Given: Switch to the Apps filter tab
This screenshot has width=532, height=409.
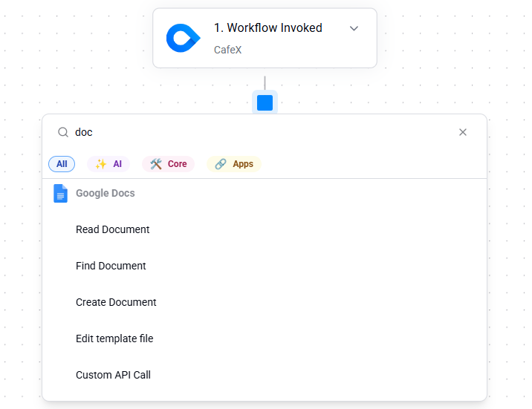Looking at the screenshot, I should tap(234, 164).
